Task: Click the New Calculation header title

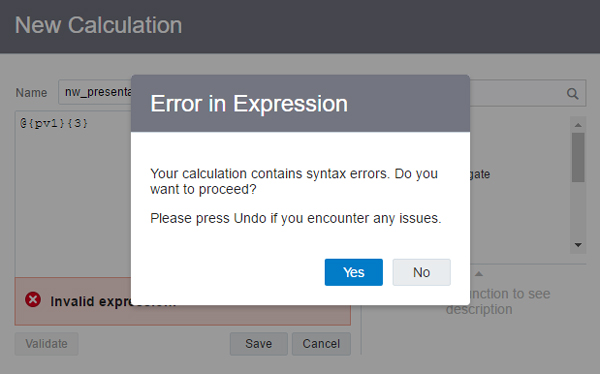Action: (x=98, y=25)
